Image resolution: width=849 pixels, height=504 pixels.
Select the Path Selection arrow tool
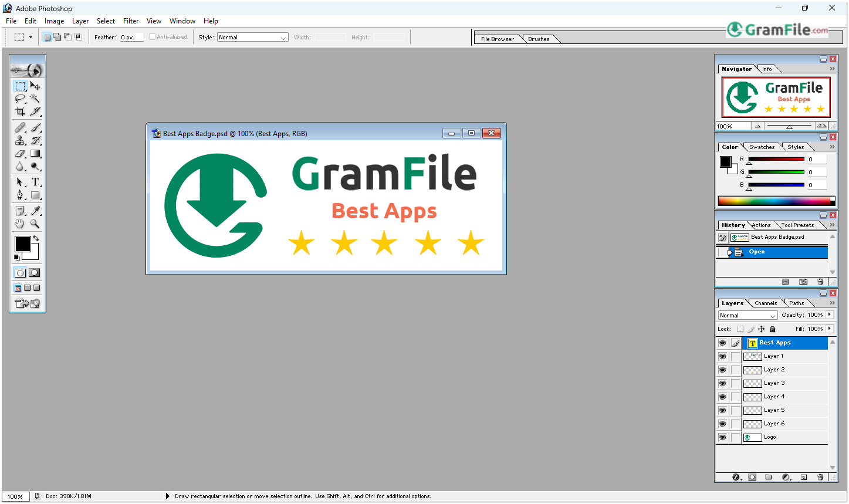click(x=20, y=182)
